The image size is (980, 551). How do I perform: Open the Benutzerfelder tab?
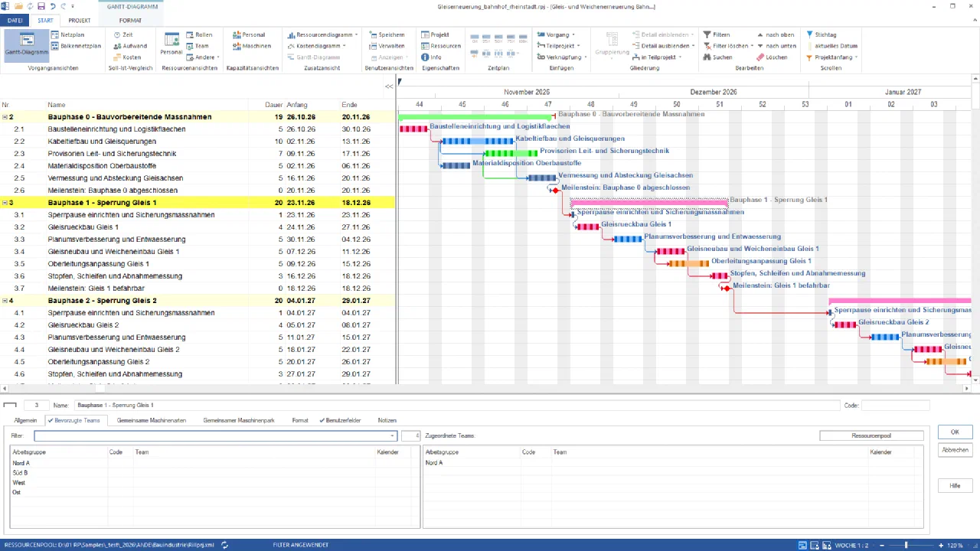tap(340, 420)
